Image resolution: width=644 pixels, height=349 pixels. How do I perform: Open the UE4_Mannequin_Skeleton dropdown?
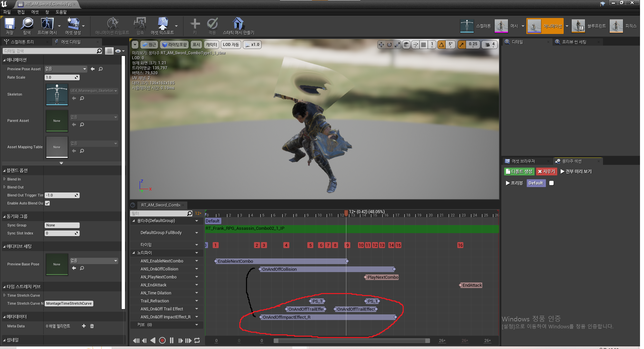pyautogui.click(x=94, y=91)
